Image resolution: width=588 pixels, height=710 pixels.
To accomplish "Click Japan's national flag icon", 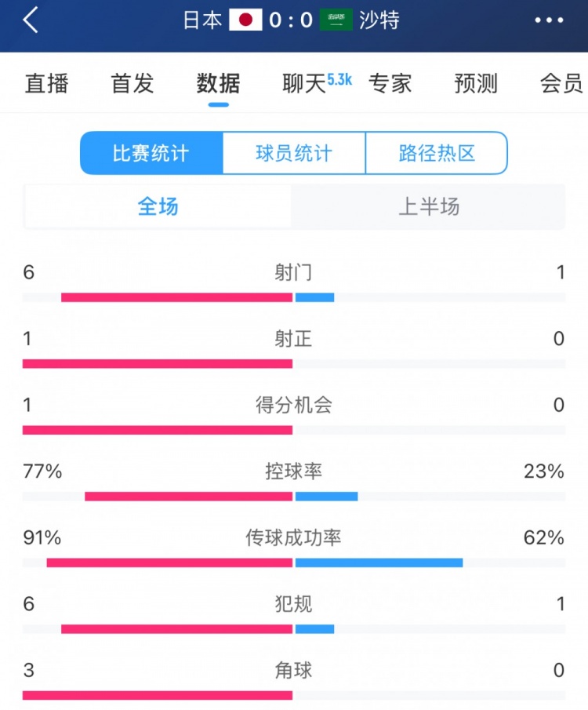I will pos(246,22).
